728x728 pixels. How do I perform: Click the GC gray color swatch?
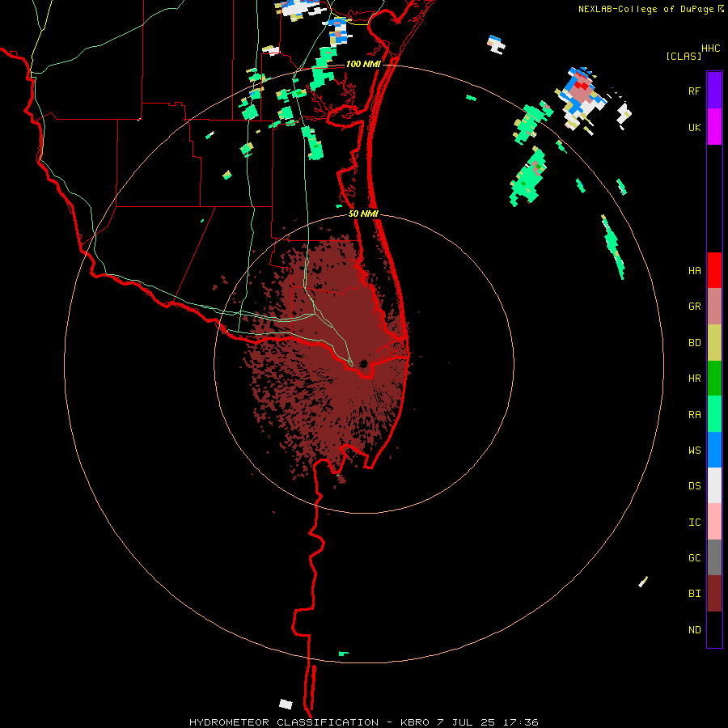[714, 557]
